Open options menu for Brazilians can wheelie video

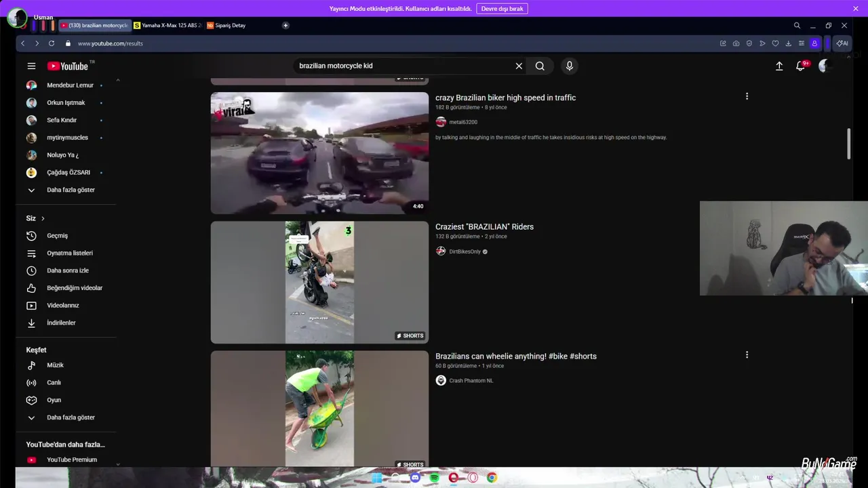(747, 354)
